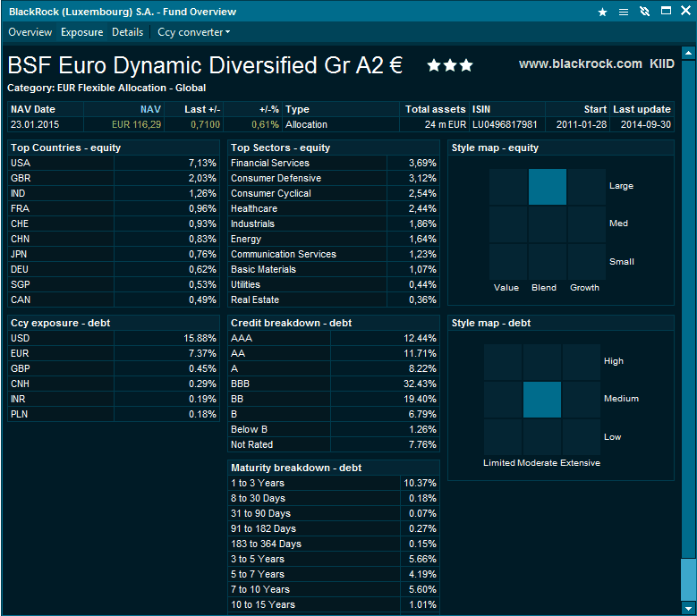
Task: Select the PLN currency exposure row
Action: click(x=114, y=414)
